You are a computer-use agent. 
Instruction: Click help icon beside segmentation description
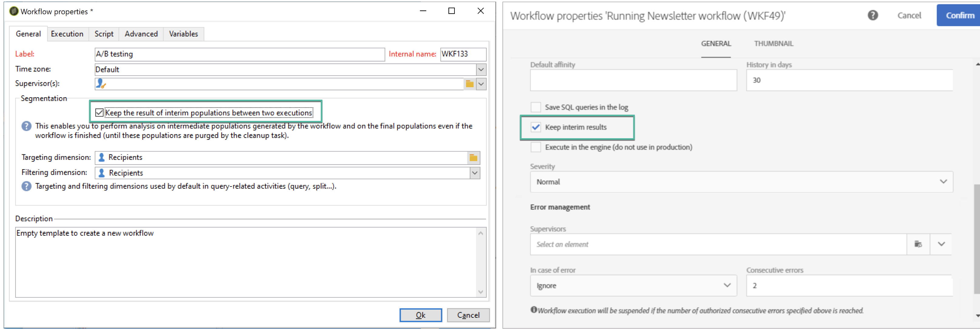coord(26,126)
